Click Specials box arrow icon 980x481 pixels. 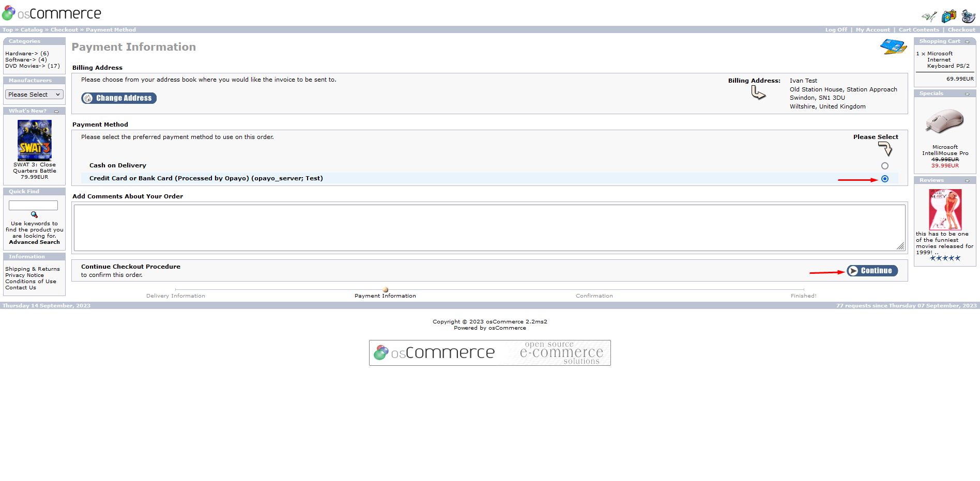(967, 94)
